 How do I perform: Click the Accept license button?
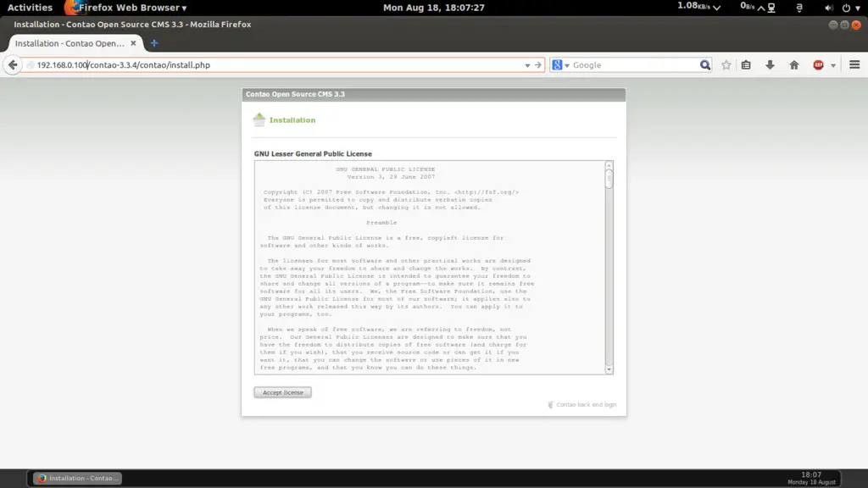pyautogui.click(x=282, y=392)
